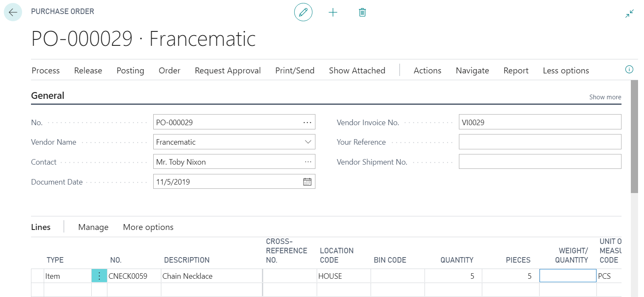
Task: Open the Navigate menu
Action: pos(472,70)
